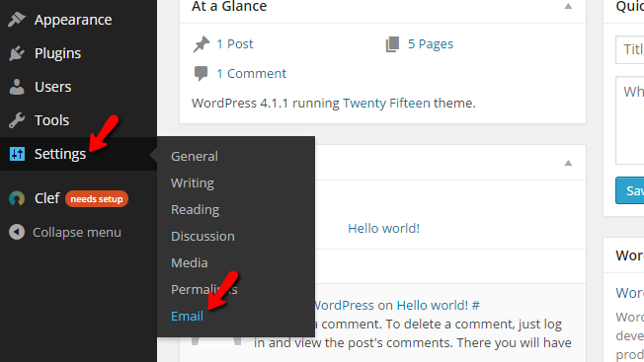The height and width of the screenshot is (362, 644).
Task: Click the pages icon beside 5 Pages
Action: point(393,43)
